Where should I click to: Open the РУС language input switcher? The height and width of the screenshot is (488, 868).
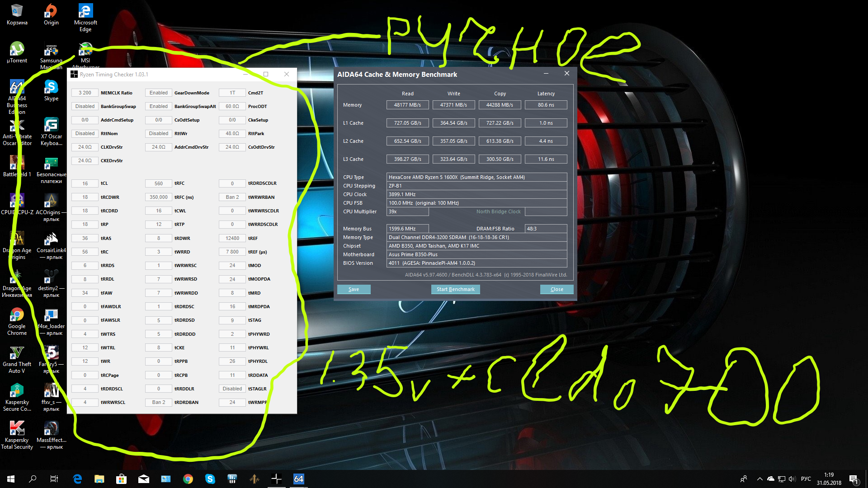[x=806, y=479]
